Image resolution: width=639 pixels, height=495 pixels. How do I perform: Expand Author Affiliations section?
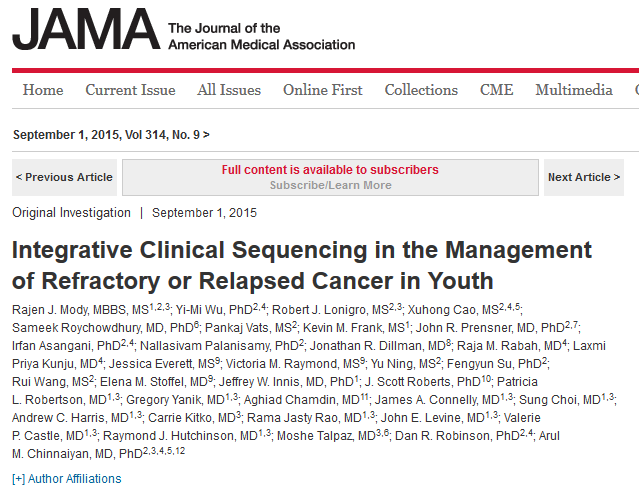point(67,479)
